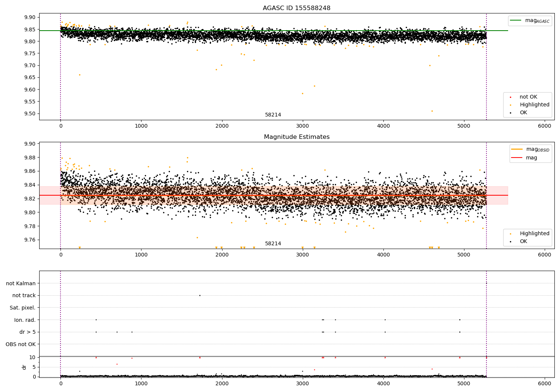This screenshot has height=392, width=560.
Task: Click the 'dr' y-axis label
Action: (24, 367)
